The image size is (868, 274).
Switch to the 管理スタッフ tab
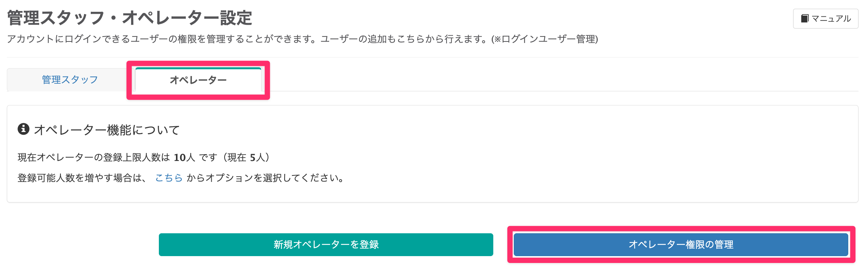70,80
